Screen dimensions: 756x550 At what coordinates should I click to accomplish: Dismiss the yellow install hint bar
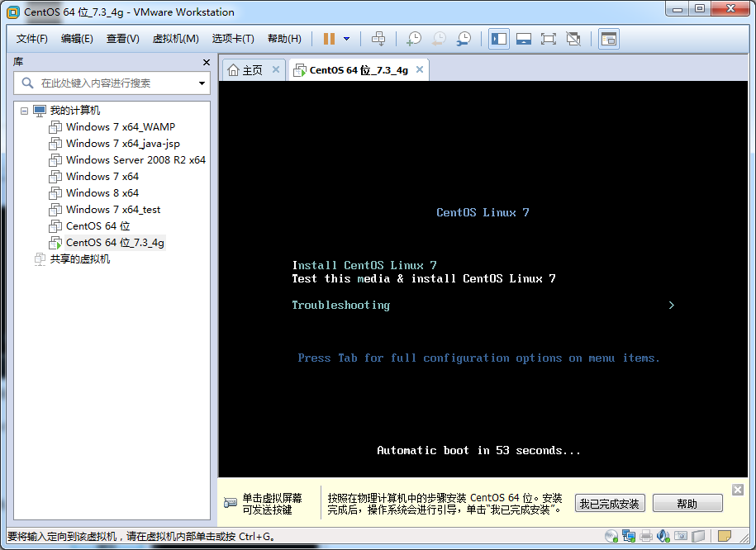(x=738, y=490)
